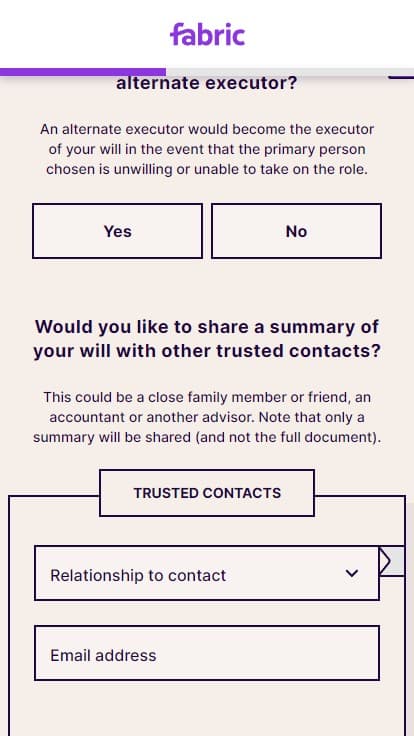Choose No for an alternate executor
Image resolution: width=414 pixels, height=736 pixels.
(296, 231)
